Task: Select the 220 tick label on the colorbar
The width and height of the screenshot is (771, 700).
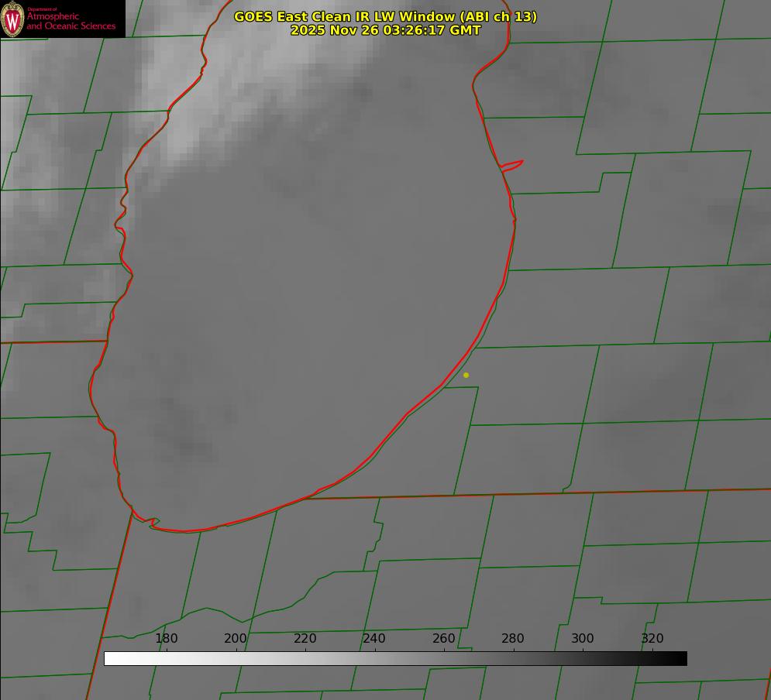Action: (305, 638)
